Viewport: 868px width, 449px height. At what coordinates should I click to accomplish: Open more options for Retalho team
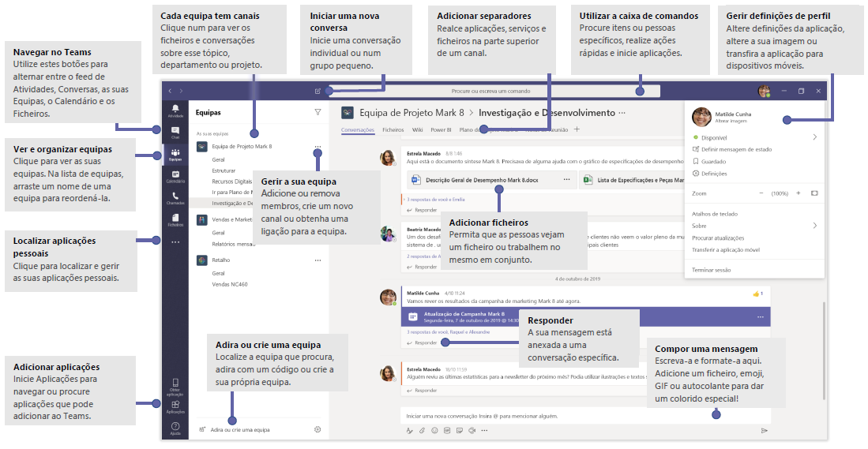click(318, 260)
